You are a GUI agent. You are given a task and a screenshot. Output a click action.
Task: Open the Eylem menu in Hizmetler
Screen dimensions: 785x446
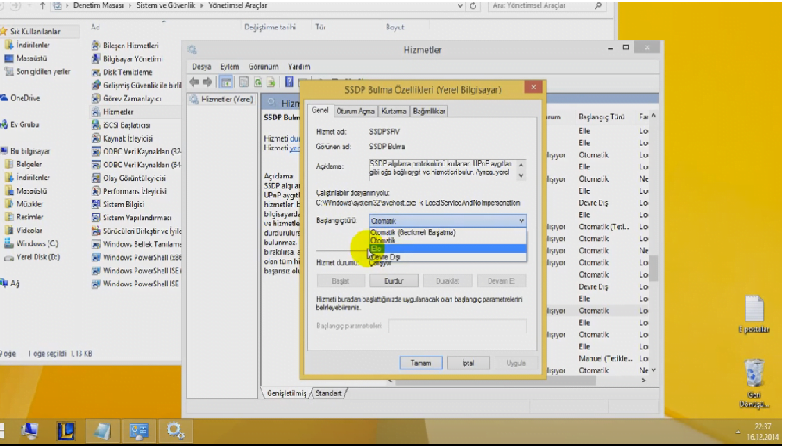tap(229, 66)
